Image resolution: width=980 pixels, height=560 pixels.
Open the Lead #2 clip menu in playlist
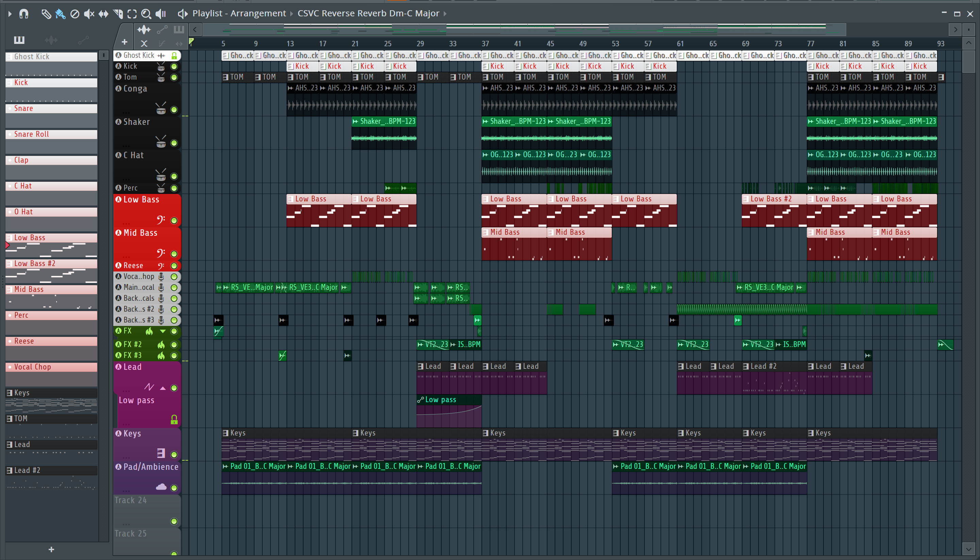click(746, 366)
